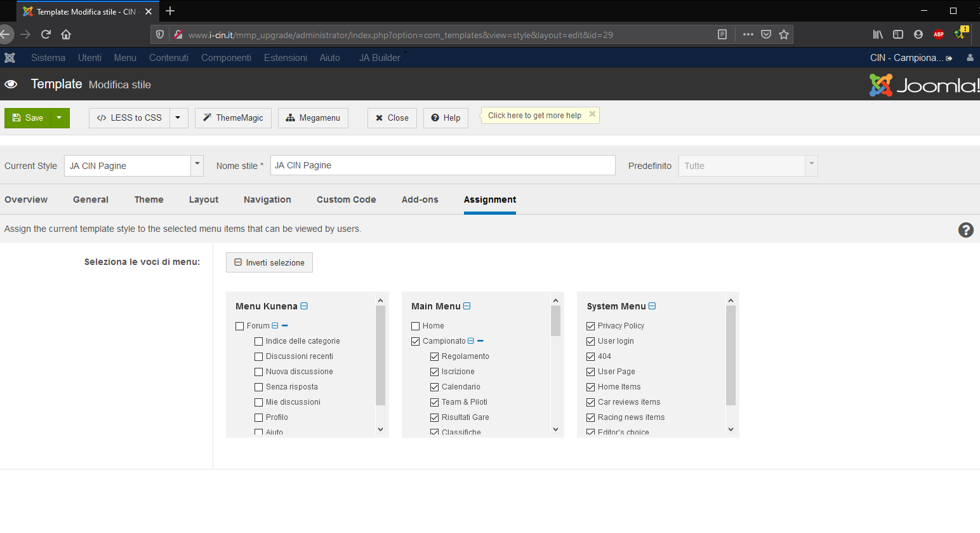Toggle all Main Menu items icon

(467, 306)
